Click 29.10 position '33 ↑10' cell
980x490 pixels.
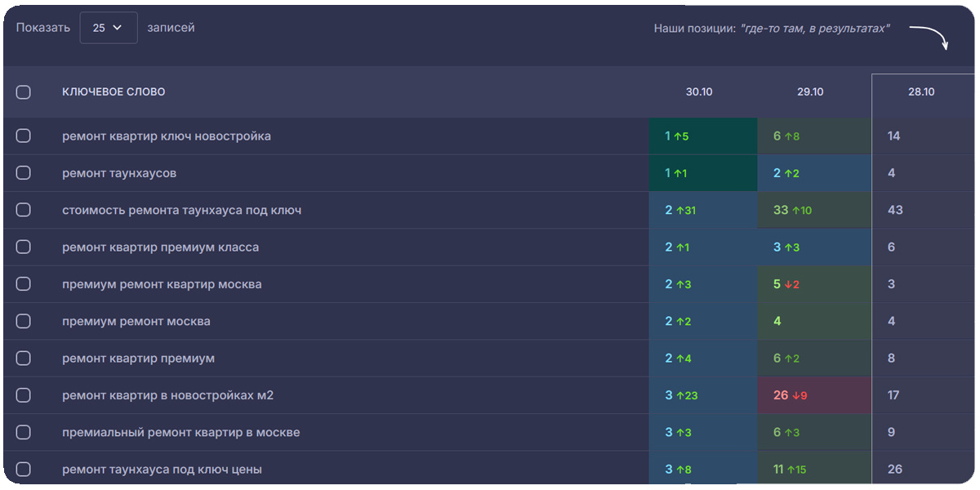(814, 210)
